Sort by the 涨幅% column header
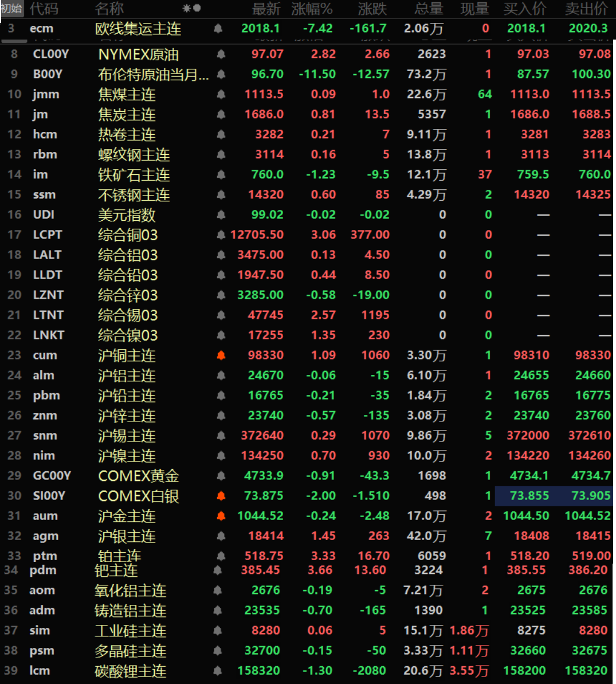Screen dimensions: 616x684 [312, 9]
